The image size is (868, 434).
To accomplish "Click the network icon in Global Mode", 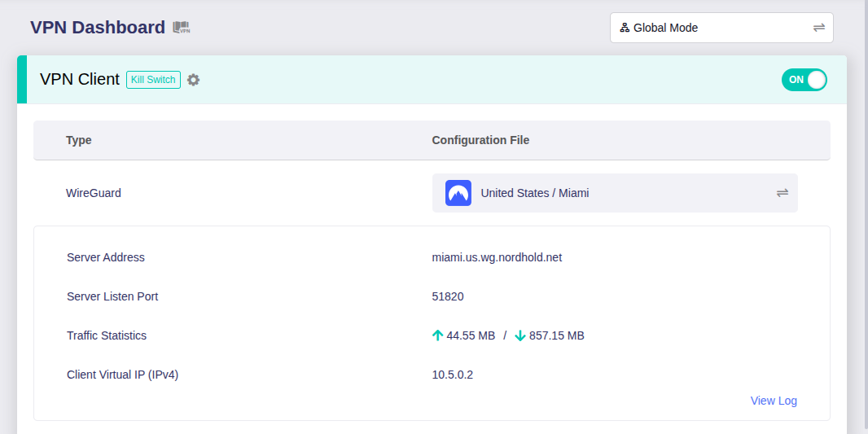I will coord(625,28).
